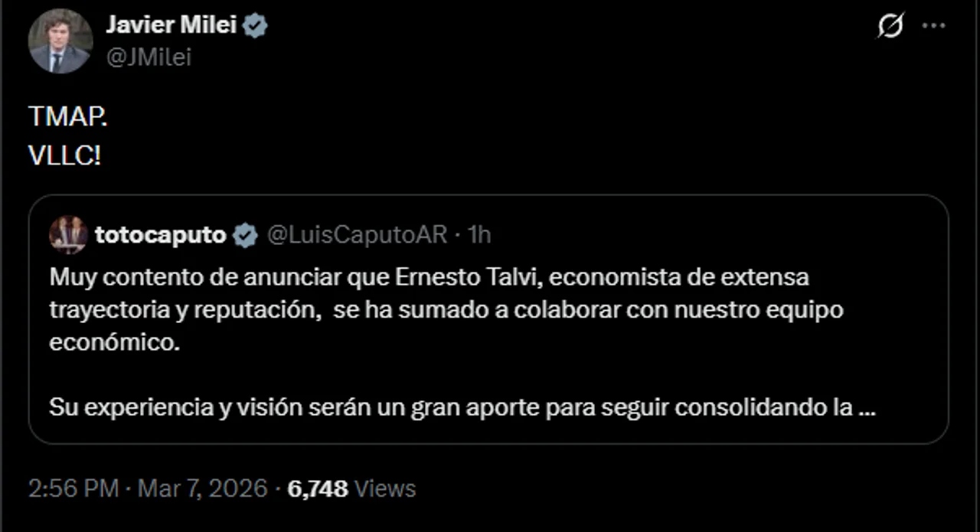Image resolution: width=980 pixels, height=532 pixels.
Task: Click the 'Su experiencia y visión' paragraph
Action: point(462,408)
